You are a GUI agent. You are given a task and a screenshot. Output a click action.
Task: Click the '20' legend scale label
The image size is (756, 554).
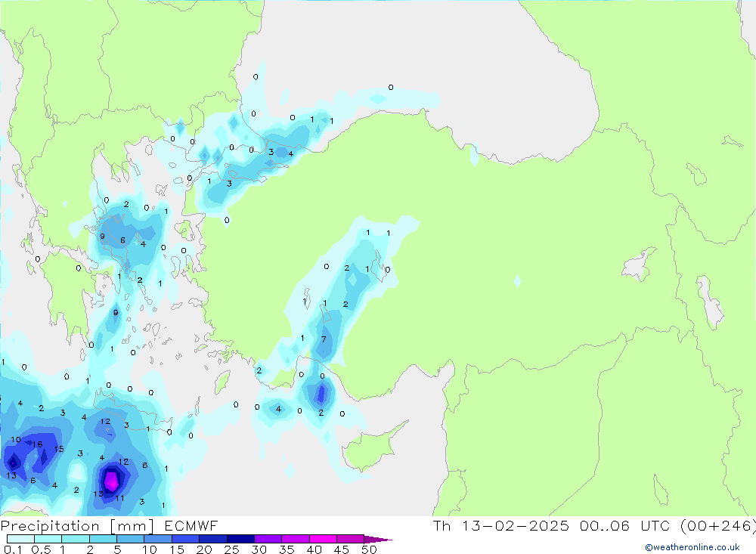click(x=204, y=549)
